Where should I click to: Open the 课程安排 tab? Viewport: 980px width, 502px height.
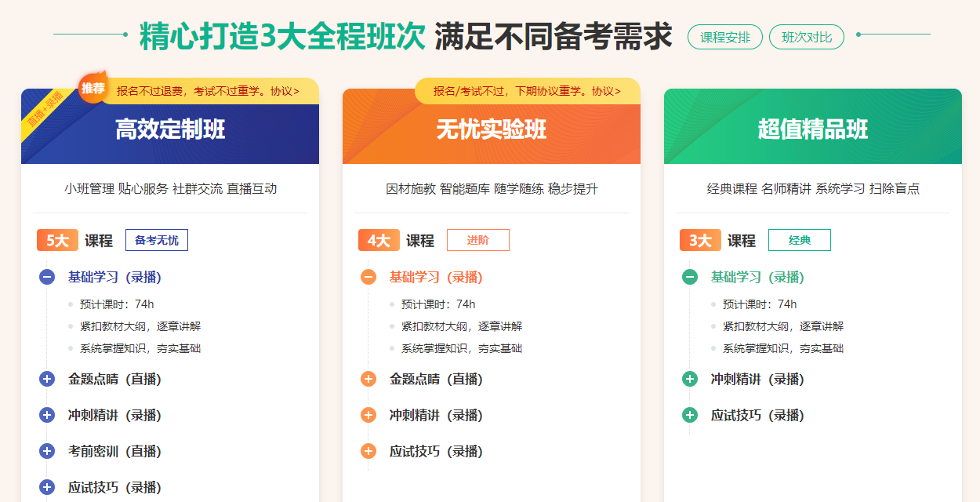[724, 36]
